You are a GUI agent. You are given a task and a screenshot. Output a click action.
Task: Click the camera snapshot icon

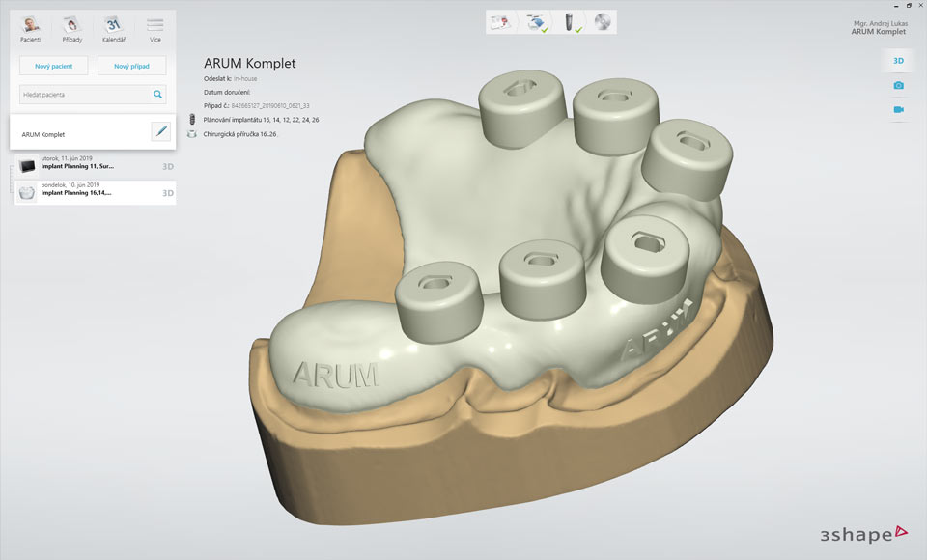pyautogui.click(x=898, y=85)
